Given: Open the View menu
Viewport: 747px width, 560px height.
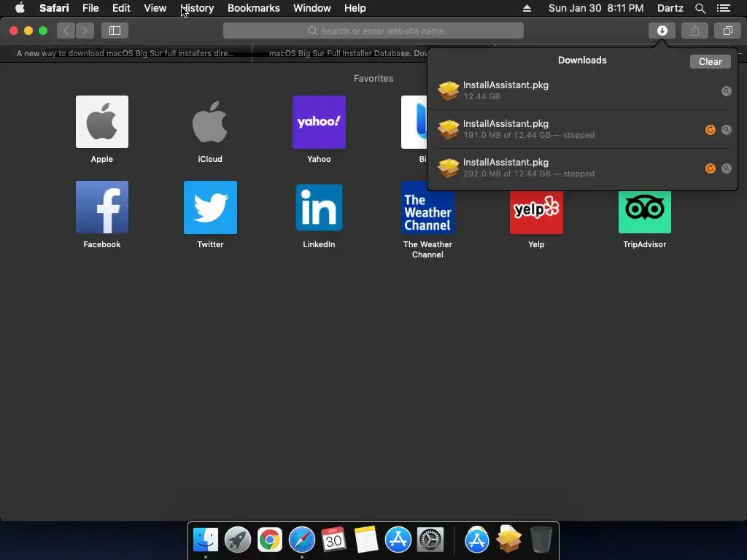Looking at the screenshot, I should point(155,8).
